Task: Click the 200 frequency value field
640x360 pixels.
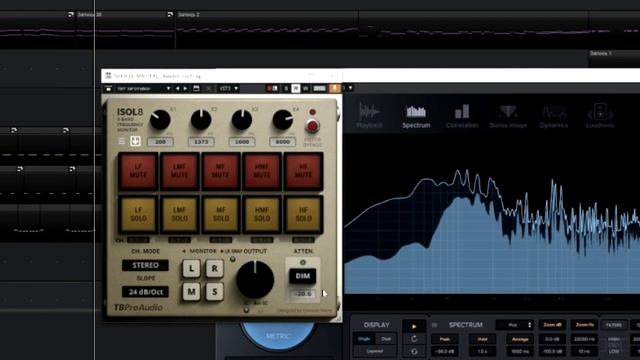Action: pos(160,142)
